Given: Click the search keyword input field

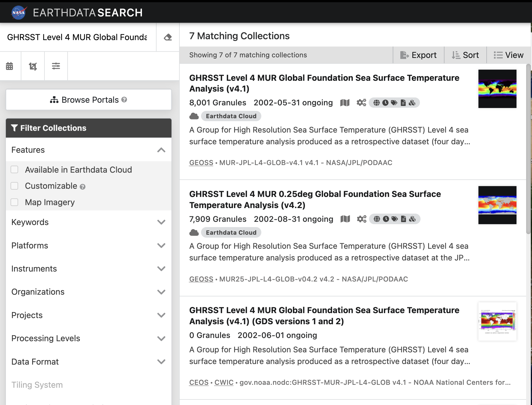Looking at the screenshot, I should 77,37.
